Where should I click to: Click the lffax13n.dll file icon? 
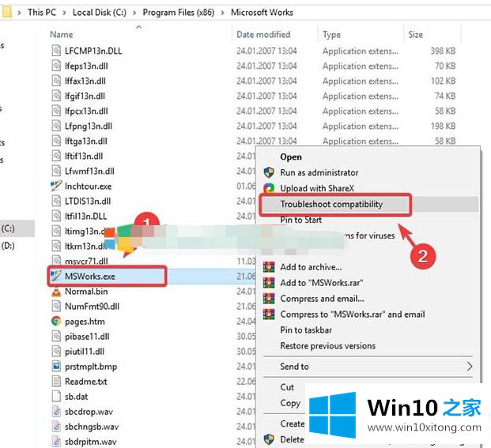(56, 81)
